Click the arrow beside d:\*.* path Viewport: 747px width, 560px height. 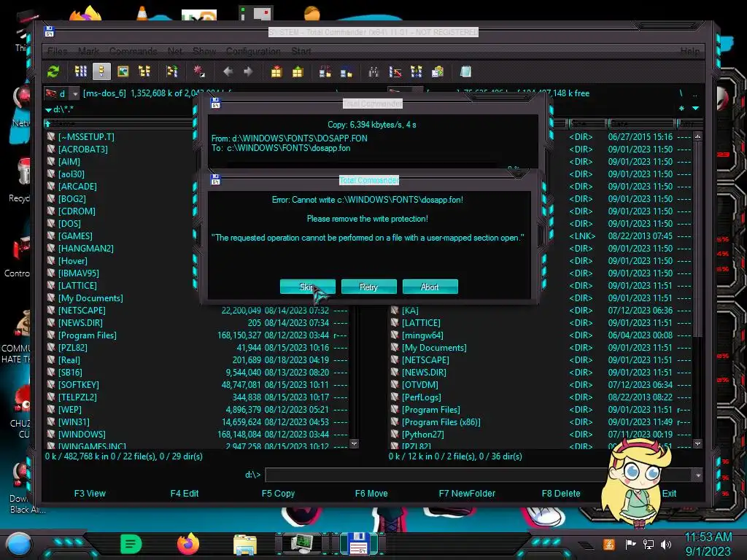click(x=48, y=109)
